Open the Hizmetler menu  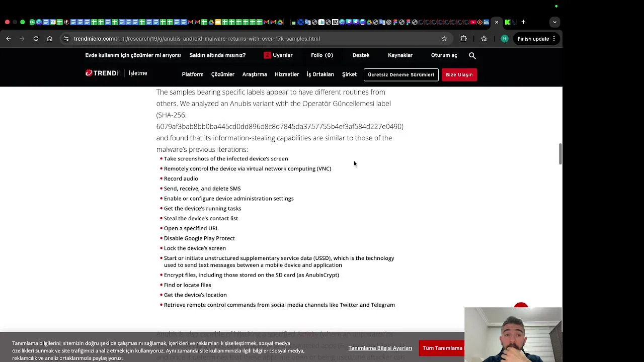point(287,74)
